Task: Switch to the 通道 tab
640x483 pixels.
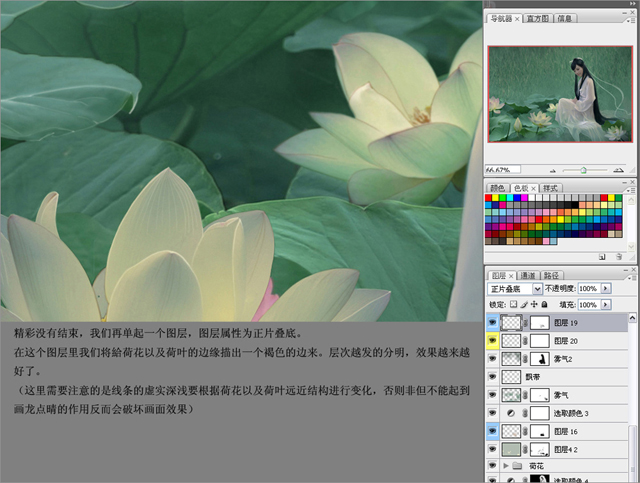Action: click(528, 276)
